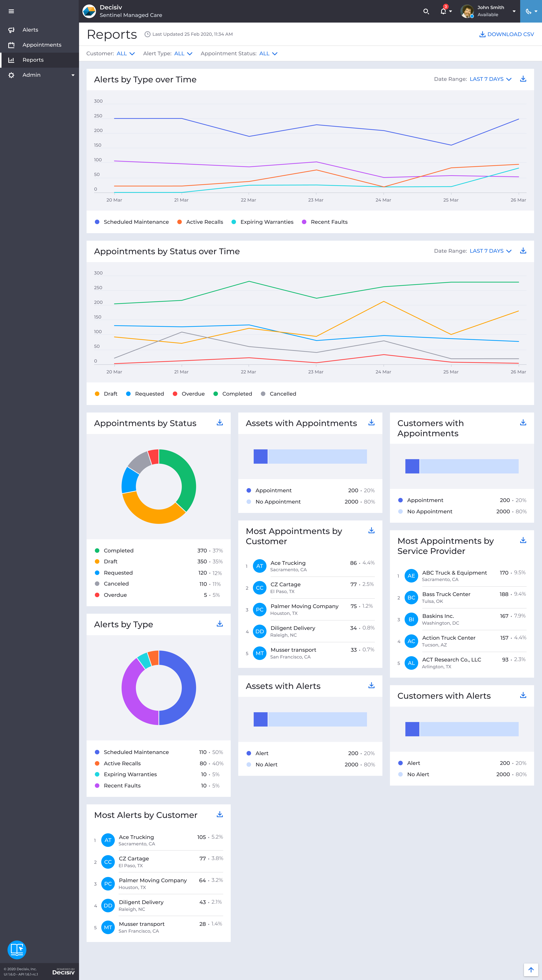Screen dimensions: 542x980
Task: Download Alerts by Type over Time chart
Action: 523,79
